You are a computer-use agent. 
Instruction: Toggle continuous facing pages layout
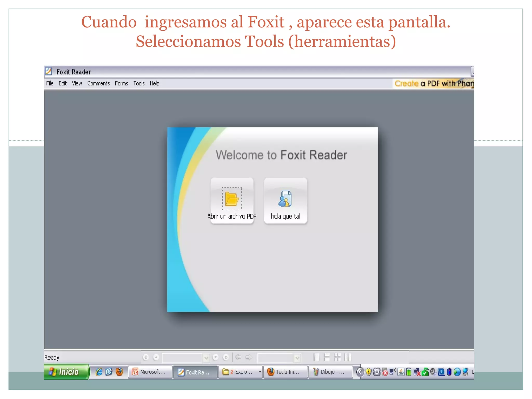(x=337, y=357)
